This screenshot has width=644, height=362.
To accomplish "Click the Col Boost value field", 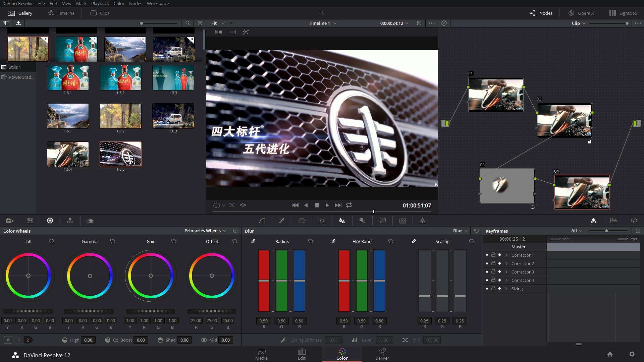I will click(x=141, y=340).
